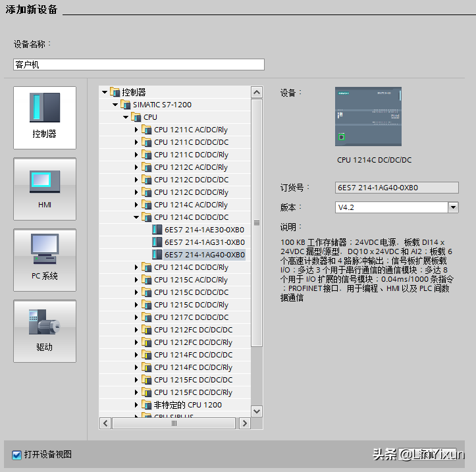476x472 pixels.
Task: Click module icon for 6ES7 214-1AE30-0XB0
Action: (157, 230)
